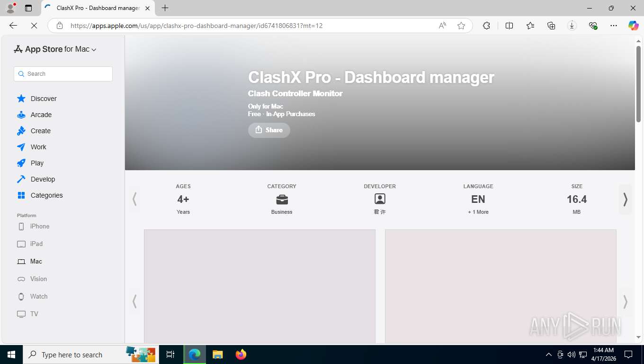Click the App Store search field
The height and width of the screenshot is (364, 644).
(x=63, y=74)
